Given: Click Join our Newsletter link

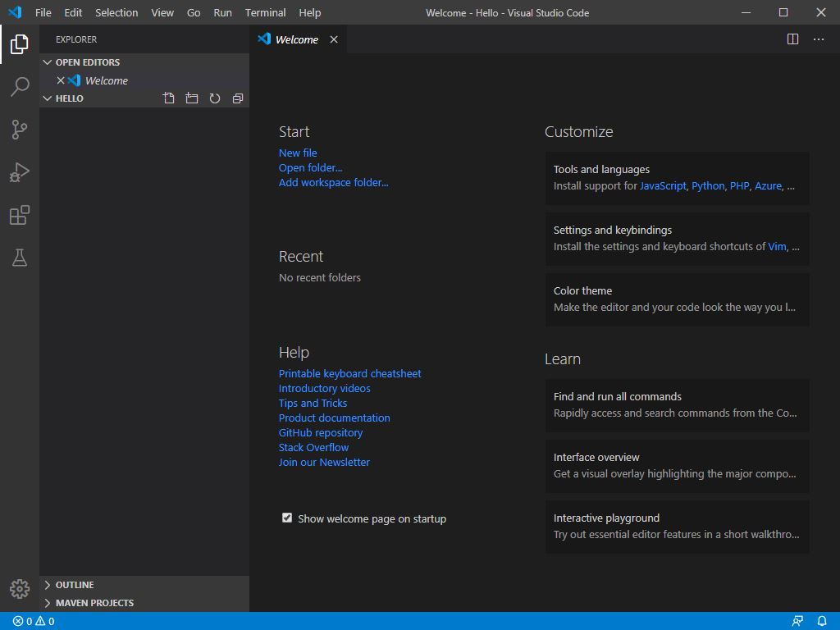Looking at the screenshot, I should tap(324, 462).
